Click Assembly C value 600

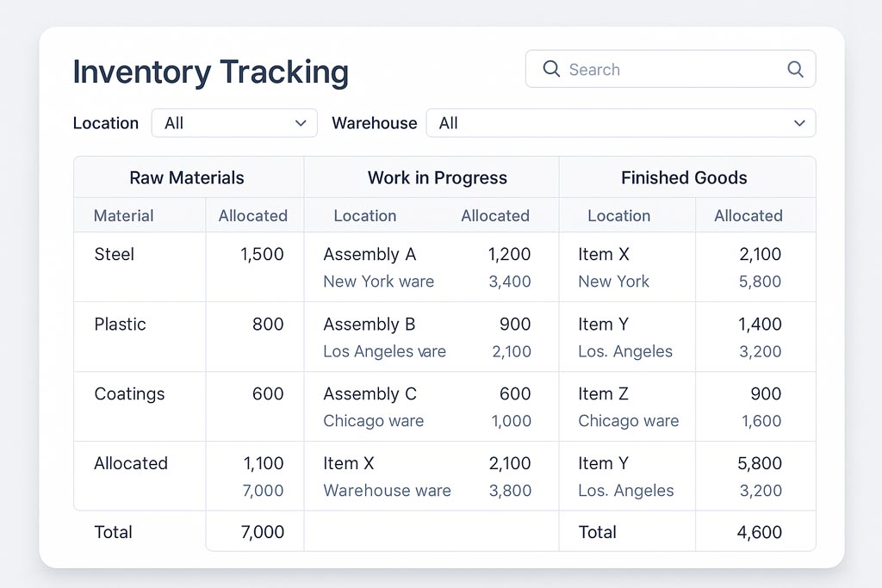[x=515, y=394]
